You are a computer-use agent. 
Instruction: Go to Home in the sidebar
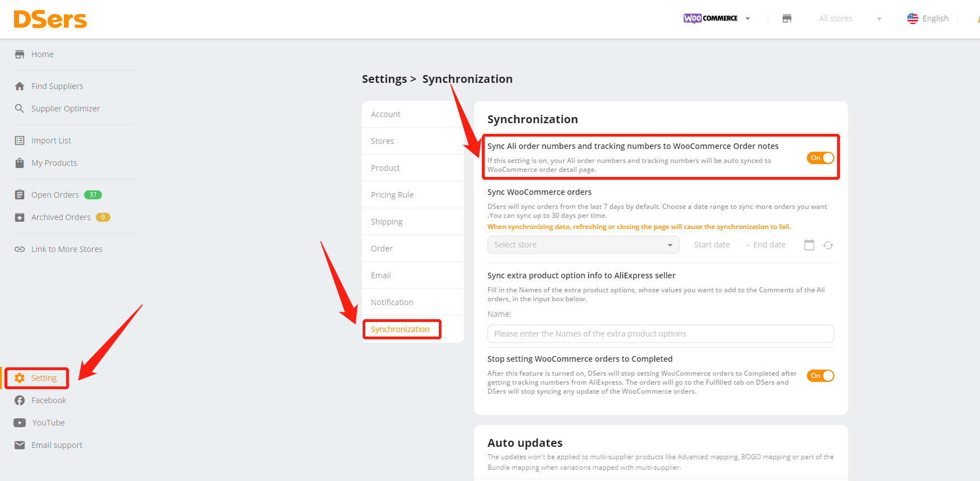coord(43,54)
